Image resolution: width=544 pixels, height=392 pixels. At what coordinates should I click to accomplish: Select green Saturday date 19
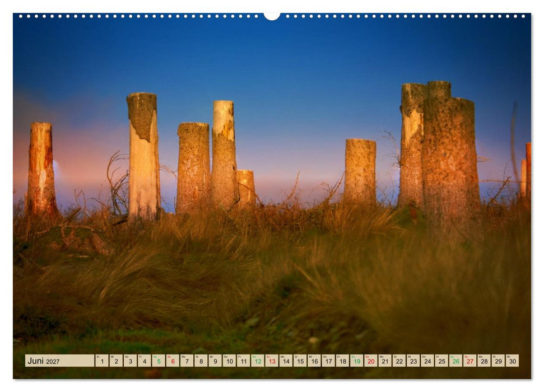tap(357, 361)
